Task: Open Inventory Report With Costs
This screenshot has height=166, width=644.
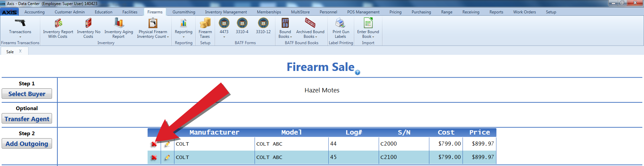Action: [x=58, y=28]
